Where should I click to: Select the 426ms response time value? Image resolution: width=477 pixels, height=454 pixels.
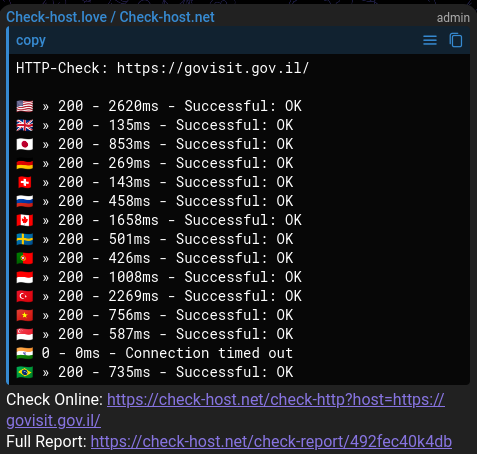click(129, 258)
